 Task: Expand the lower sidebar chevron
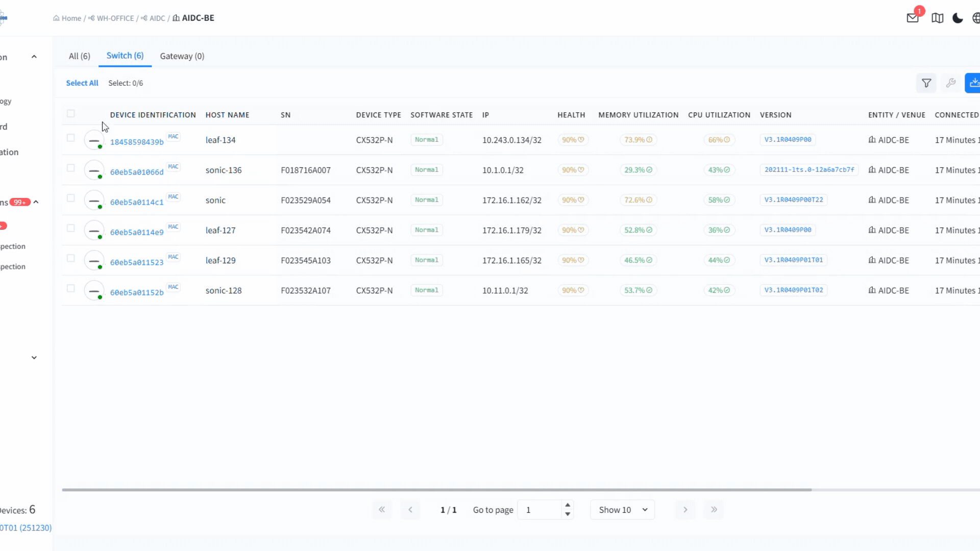[34, 358]
